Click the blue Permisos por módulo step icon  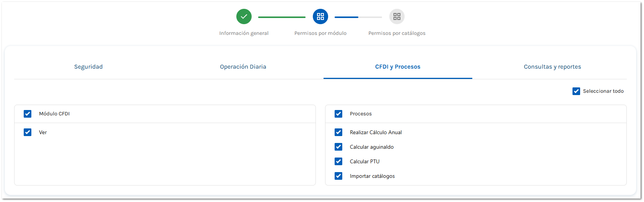coord(320,16)
